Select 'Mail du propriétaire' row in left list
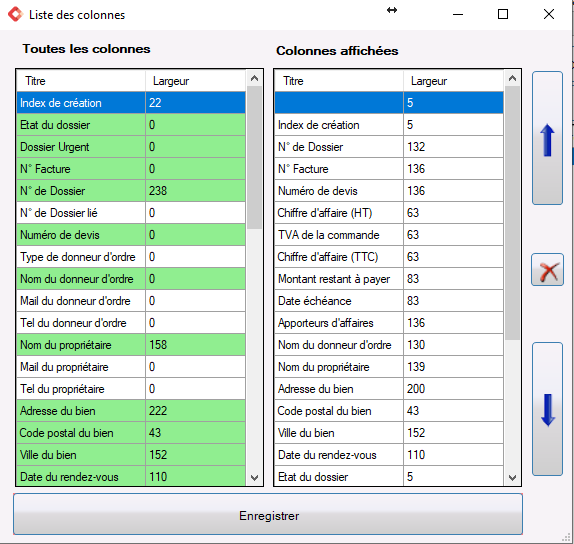This screenshot has height=544, width=574. tap(131, 366)
